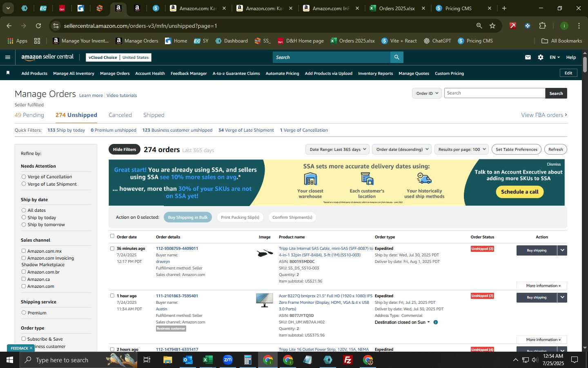Open the Apps bookmarks shortcut
588x368 pixels.
point(17,41)
